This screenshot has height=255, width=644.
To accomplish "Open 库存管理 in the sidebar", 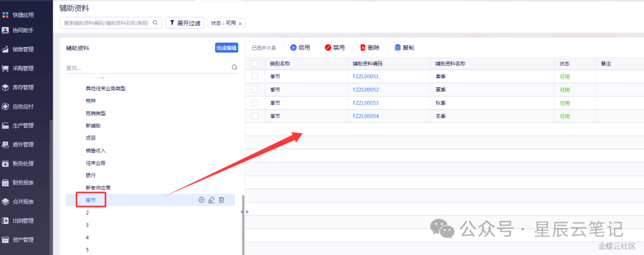I will 23,87.
